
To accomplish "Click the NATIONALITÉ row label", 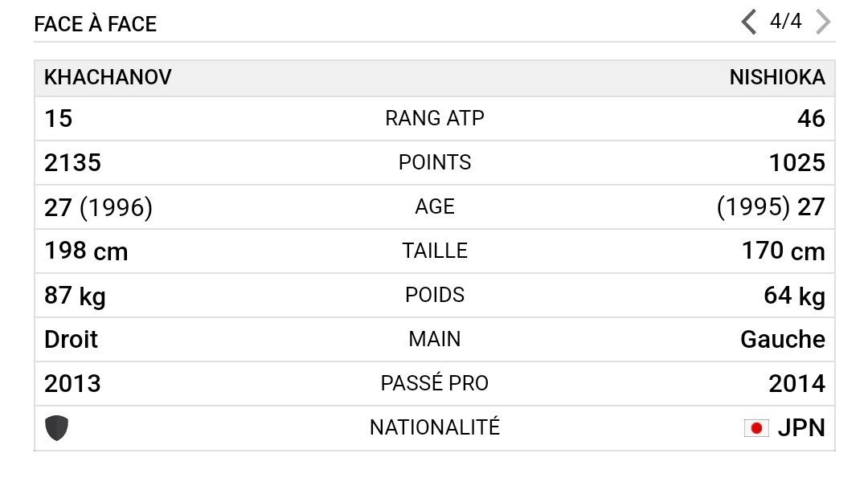I will point(435,427).
